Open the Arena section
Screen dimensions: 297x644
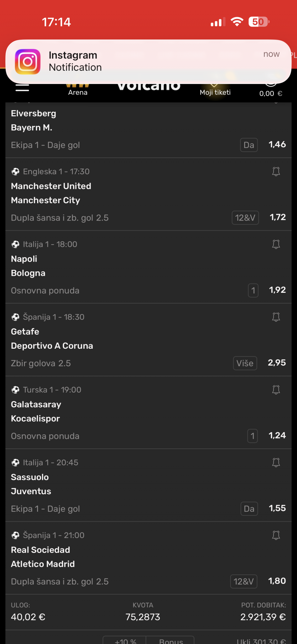[x=78, y=90]
